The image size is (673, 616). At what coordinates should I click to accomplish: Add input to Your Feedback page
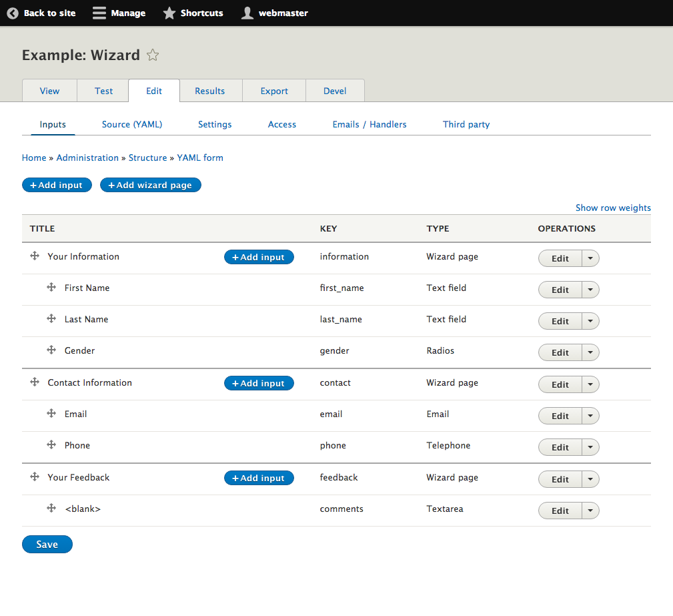click(x=259, y=478)
